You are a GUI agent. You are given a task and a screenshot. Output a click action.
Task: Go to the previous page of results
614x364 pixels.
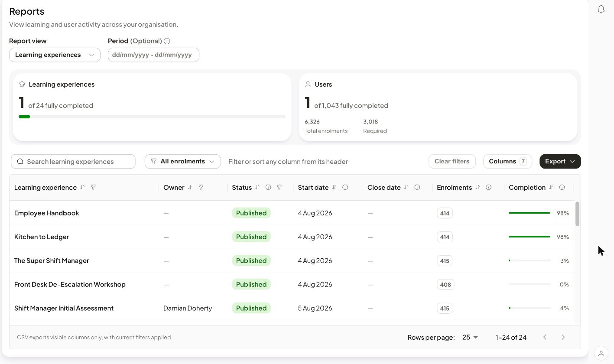point(545,337)
